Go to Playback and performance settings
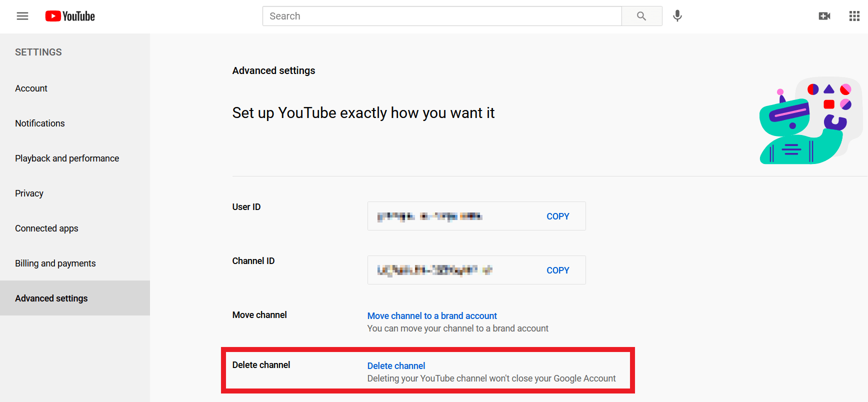This screenshot has height=402, width=868. click(x=67, y=158)
